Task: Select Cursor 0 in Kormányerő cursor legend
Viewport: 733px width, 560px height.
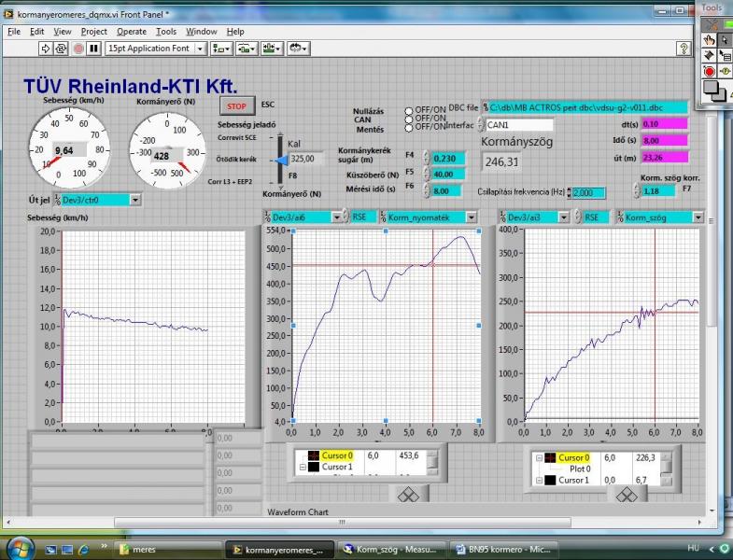Action: 337,455
